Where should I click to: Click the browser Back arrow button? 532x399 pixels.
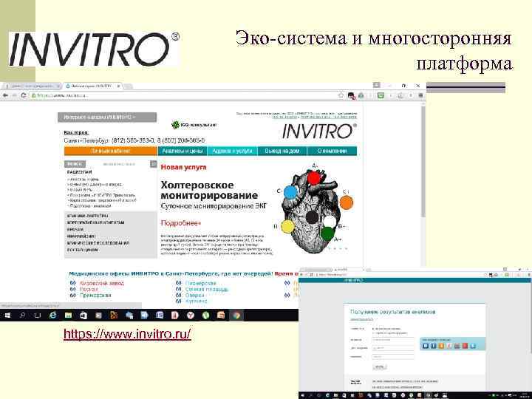5,95
